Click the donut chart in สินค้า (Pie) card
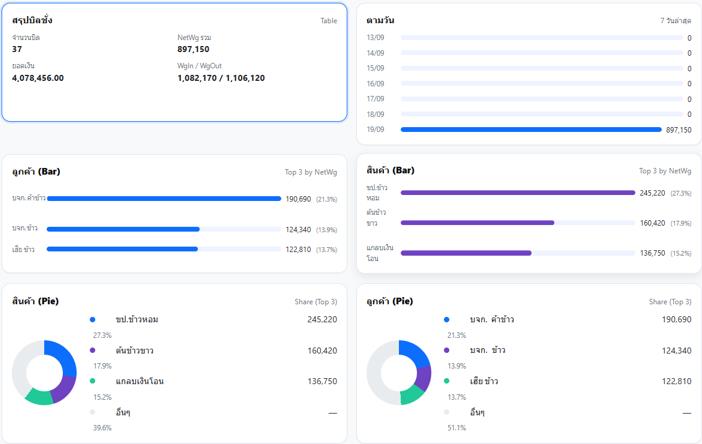The image size is (702, 444). click(x=44, y=373)
